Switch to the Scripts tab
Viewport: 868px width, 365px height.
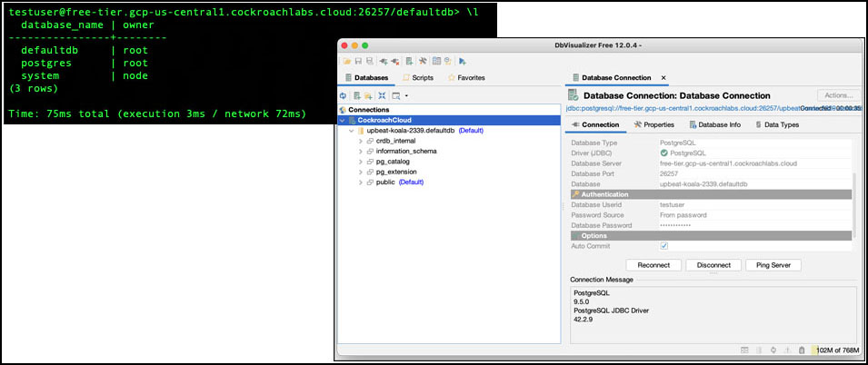tap(418, 78)
